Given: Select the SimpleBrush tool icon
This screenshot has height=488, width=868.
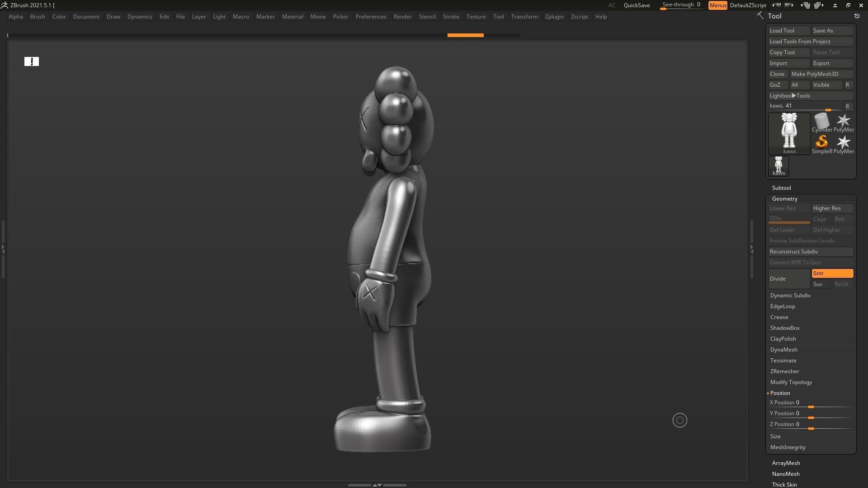Looking at the screenshot, I should [821, 144].
